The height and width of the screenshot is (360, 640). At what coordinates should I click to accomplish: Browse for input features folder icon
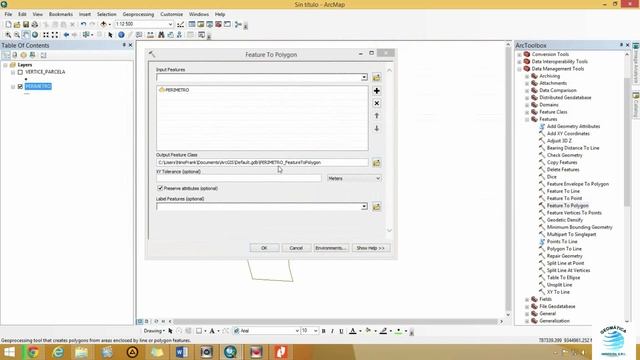click(376, 77)
